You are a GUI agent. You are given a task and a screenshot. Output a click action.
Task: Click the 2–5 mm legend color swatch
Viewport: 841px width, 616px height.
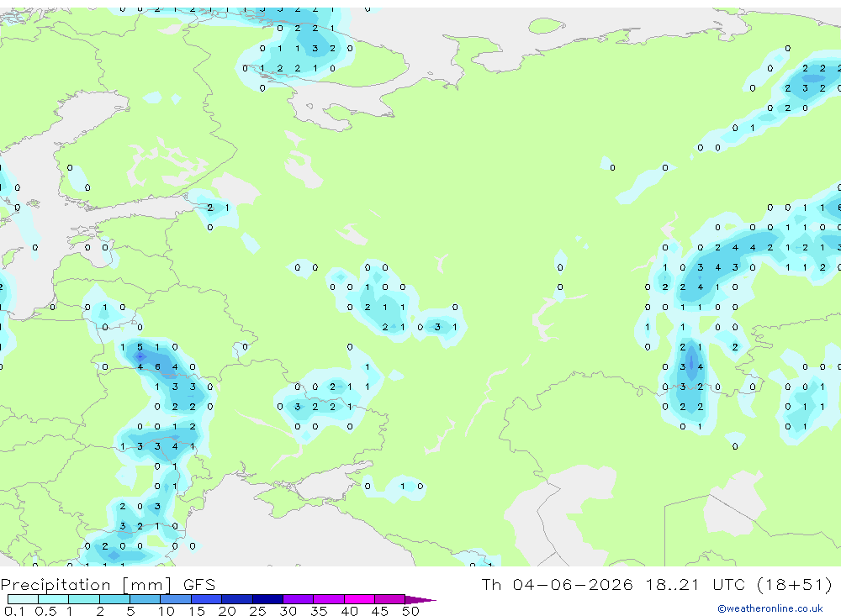pos(114,599)
